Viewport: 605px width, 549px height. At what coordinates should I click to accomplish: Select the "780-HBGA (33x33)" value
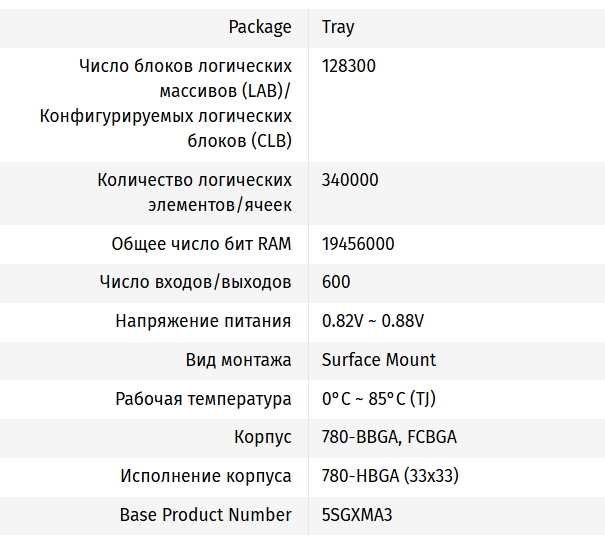390,476
